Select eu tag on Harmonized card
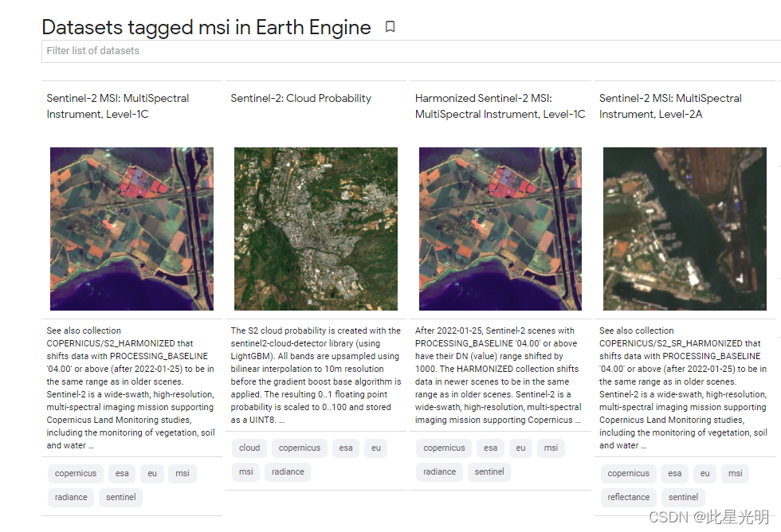 tap(520, 448)
